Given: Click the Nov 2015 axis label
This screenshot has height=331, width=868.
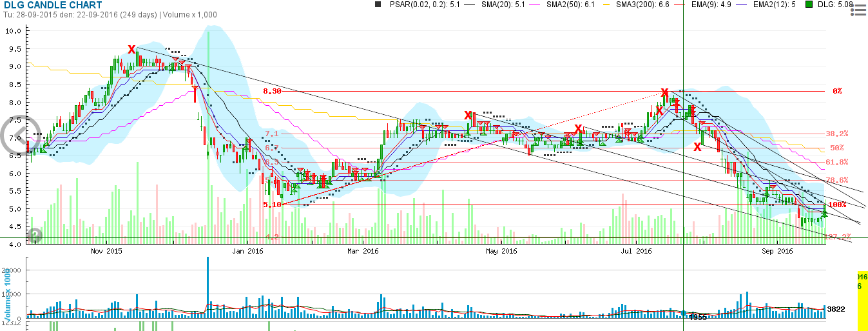Looking at the screenshot, I should click(x=106, y=251).
